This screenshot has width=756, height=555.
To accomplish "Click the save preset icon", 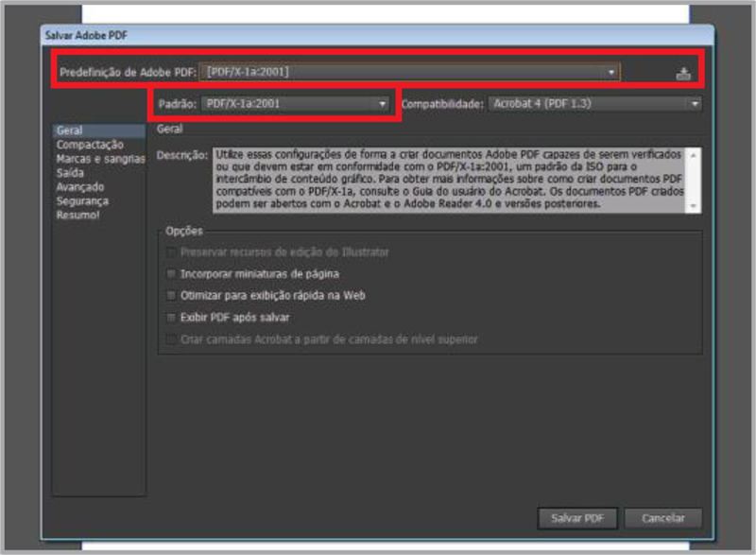I will click(x=682, y=74).
